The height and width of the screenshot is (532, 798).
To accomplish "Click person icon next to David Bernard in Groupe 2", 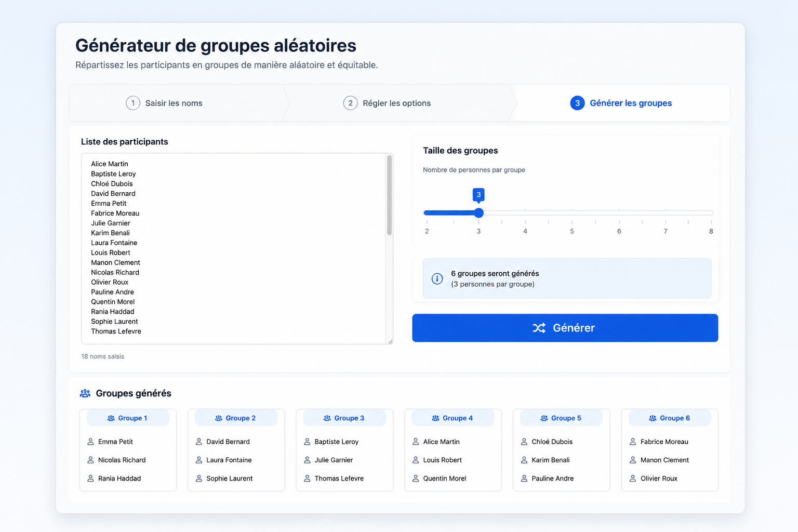I will click(199, 442).
